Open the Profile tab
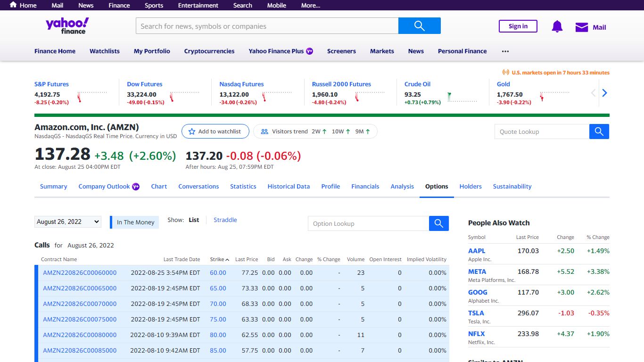 point(330,186)
